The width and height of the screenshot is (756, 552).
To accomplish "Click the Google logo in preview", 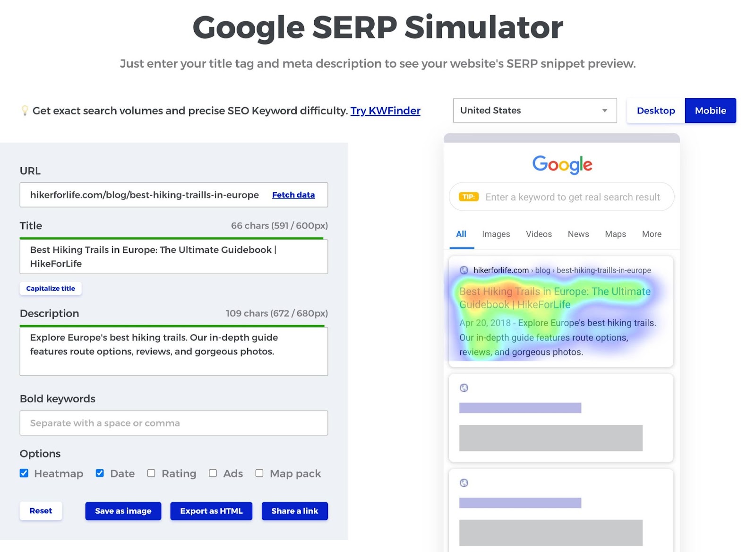I will (562, 164).
